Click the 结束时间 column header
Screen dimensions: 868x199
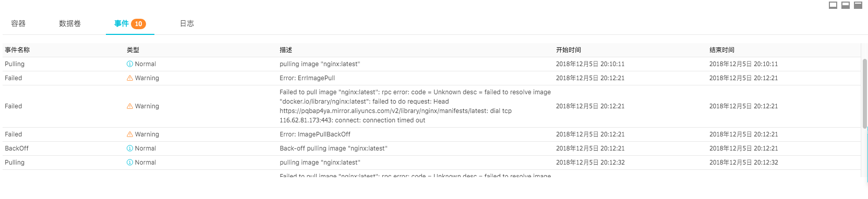[722, 50]
